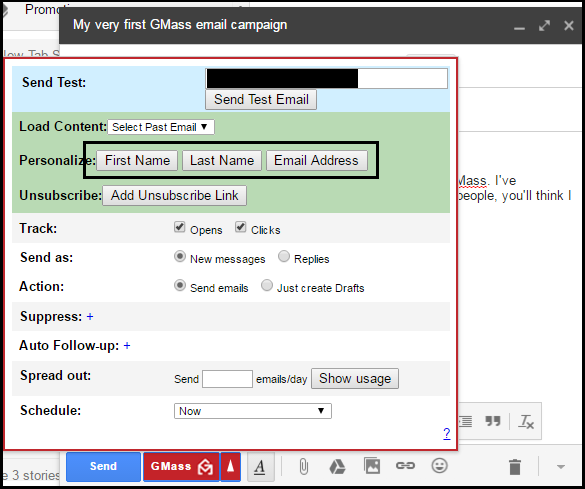This screenshot has height=489, width=585.
Task: Open formatting options text icon
Action: point(260,466)
